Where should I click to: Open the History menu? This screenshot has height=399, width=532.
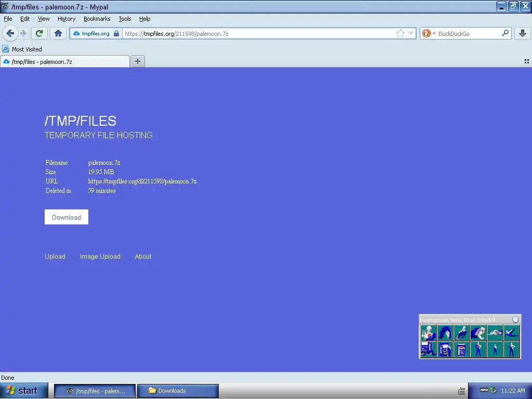(x=66, y=19)
